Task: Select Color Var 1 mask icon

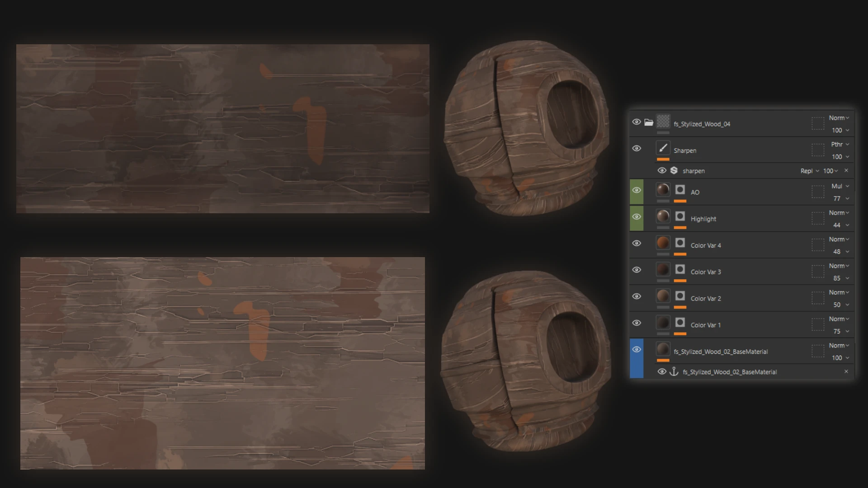Action: coord(680,323)
